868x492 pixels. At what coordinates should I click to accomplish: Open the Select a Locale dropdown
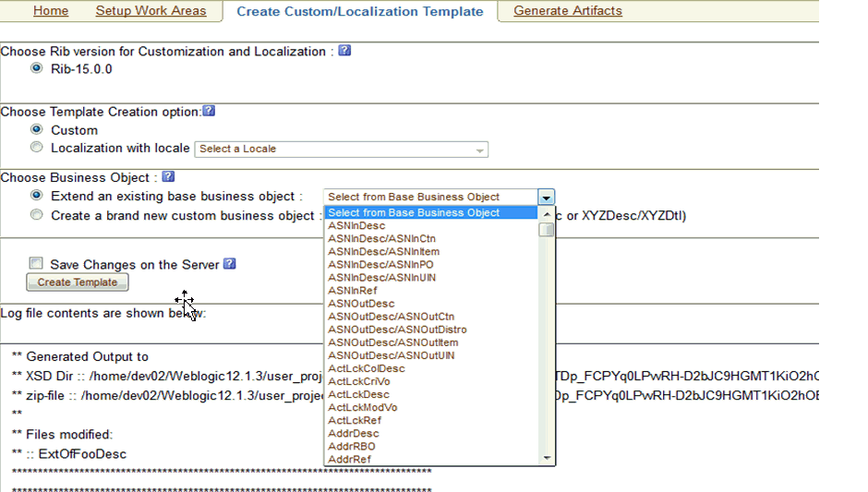point(341,149)
